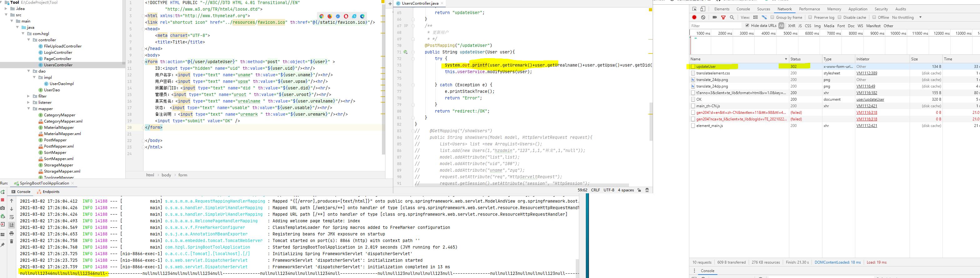Viewport: 980px width, 278px height.
Task: Pin the Run tab
Action: click(x=3, y=245)
